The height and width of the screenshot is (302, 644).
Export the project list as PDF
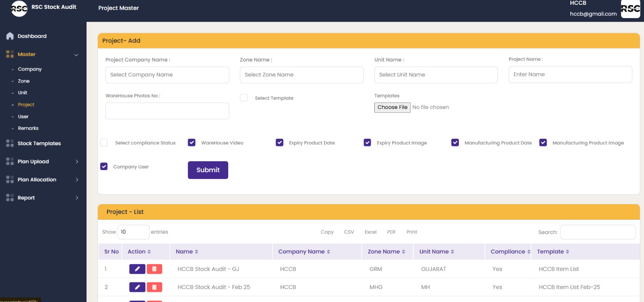[391, 232]
